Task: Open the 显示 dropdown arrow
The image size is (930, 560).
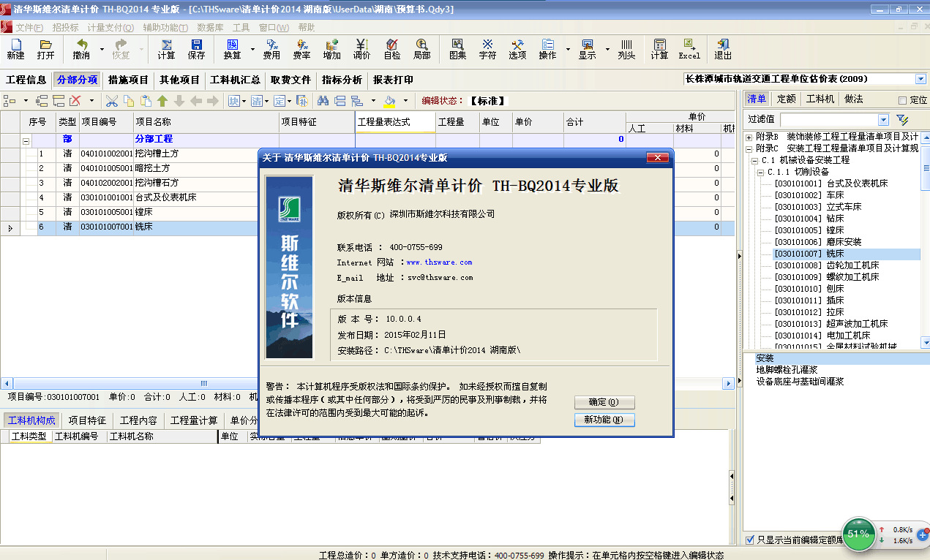Action: click(607, 50)
